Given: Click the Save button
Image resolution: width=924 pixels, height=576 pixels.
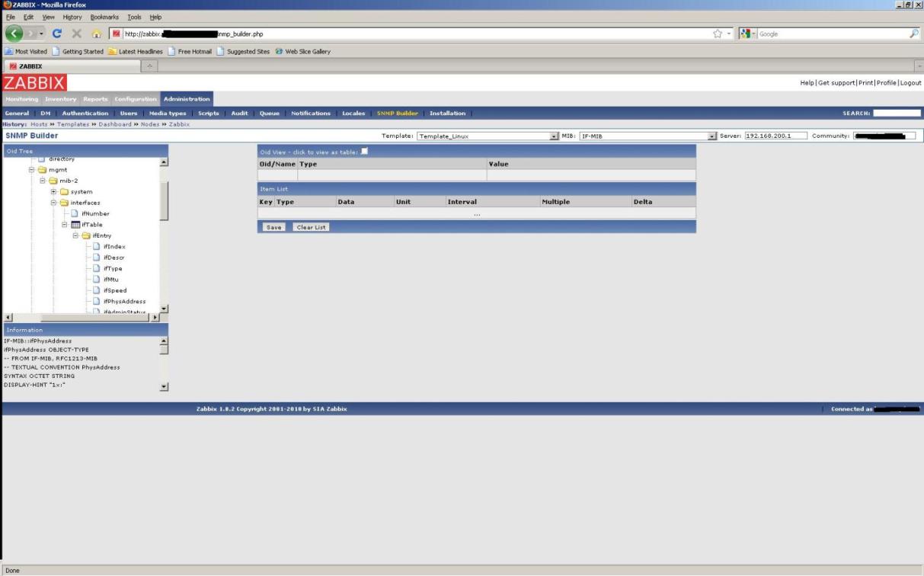Looking at the screenshot, I should coord(273,227).
